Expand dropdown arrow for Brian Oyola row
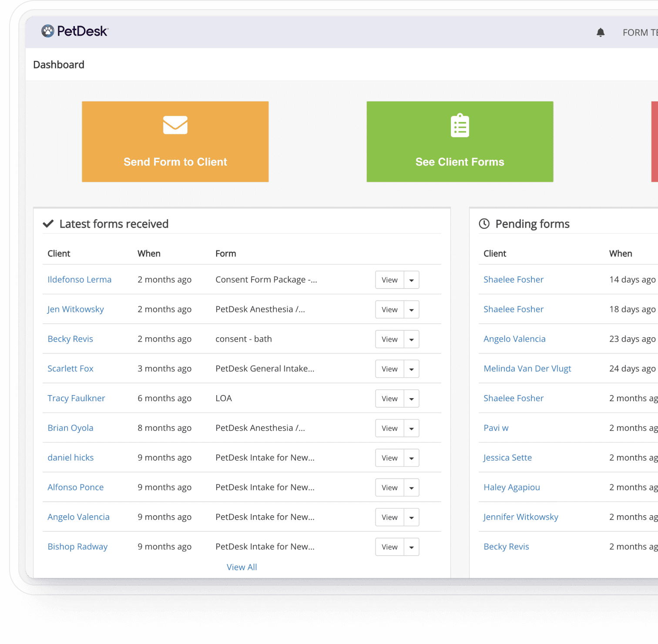This screenshot has height=644, width=658. pos(412,428)
